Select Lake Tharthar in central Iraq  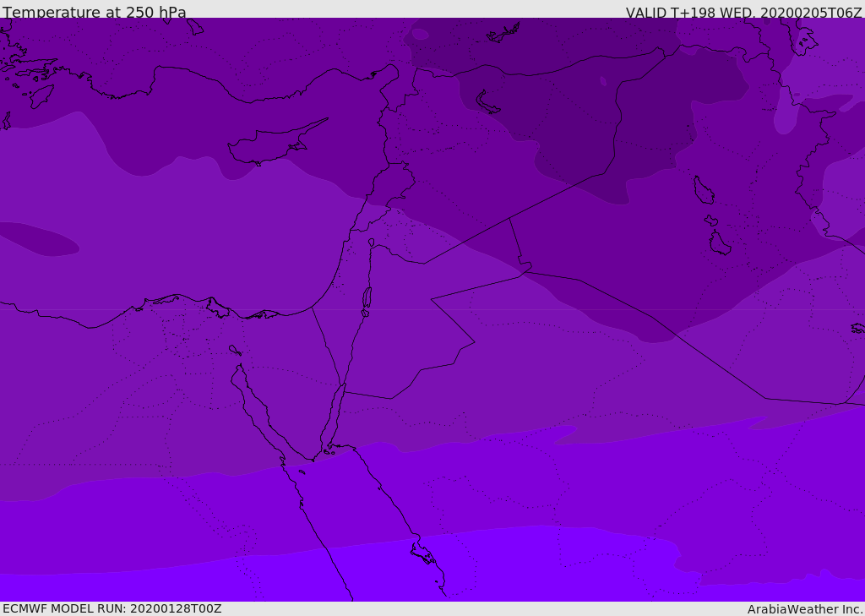point(703,190)
